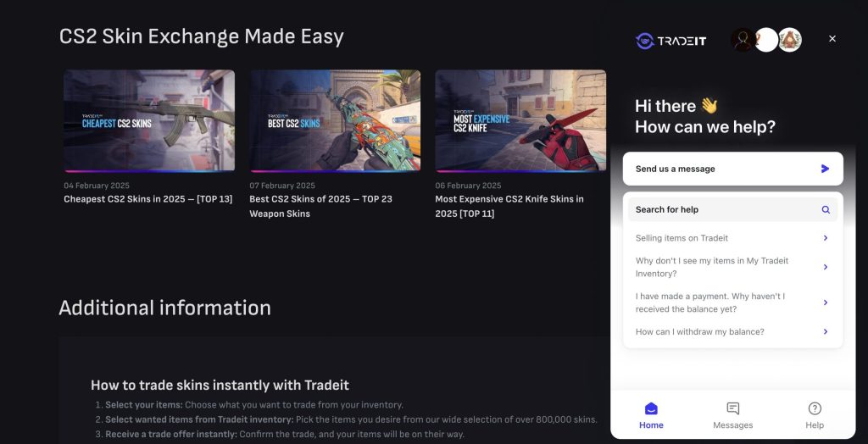This screenshot has width=868, height=444.
Task: Click the 'Search for help' input
Action: [721, 209]
